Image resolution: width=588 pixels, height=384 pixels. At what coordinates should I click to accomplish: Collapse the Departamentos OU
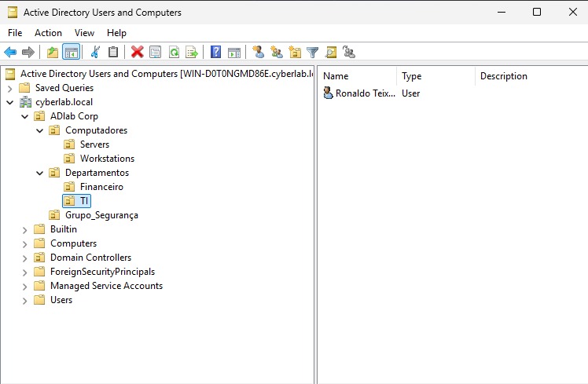pyautogui.click(x=40, y=173)
